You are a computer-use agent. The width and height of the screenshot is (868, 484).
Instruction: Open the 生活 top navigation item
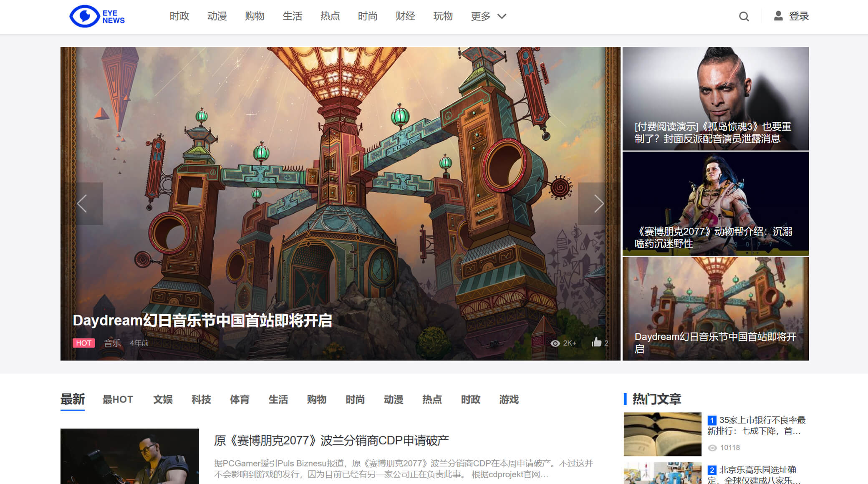coord(292,16)
